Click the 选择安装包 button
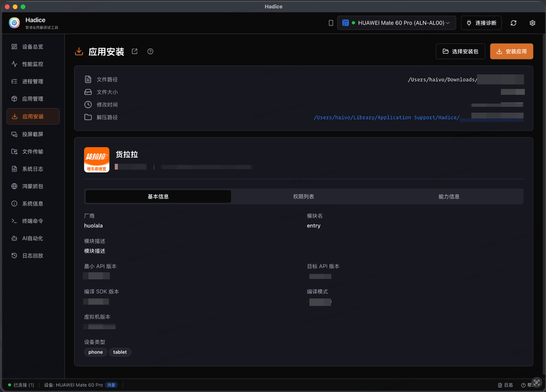The width and height of the screenshot is (546, 392). point(460,52)
